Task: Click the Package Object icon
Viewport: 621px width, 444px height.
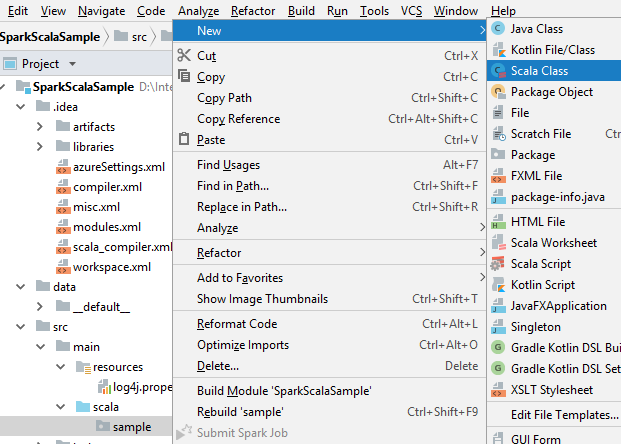Action: tap(498, 92)
